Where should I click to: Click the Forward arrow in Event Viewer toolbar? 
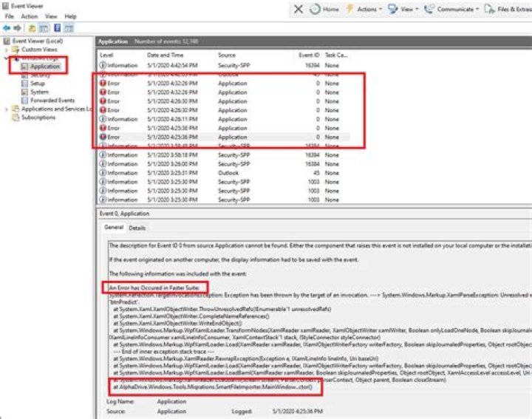pos(17,28)
